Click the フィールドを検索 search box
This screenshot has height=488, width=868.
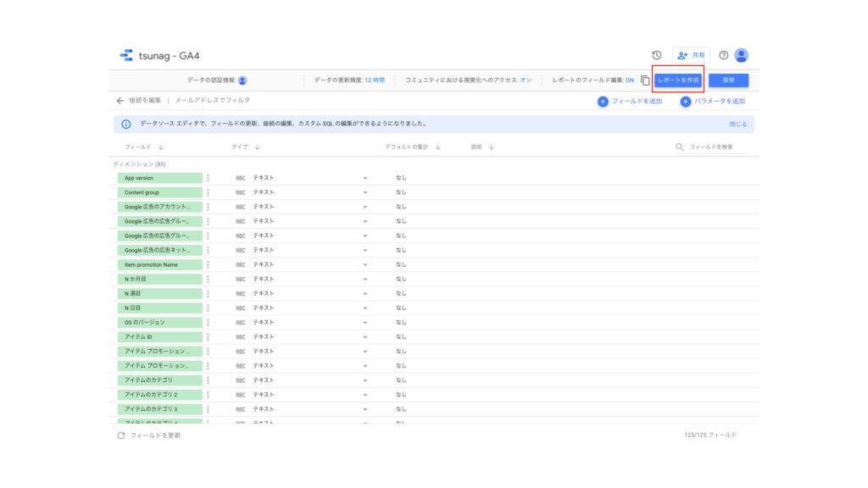[x=712, y=147]
